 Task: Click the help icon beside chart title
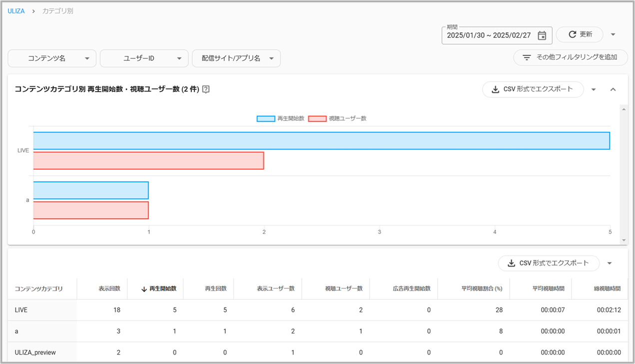(206, 89)
